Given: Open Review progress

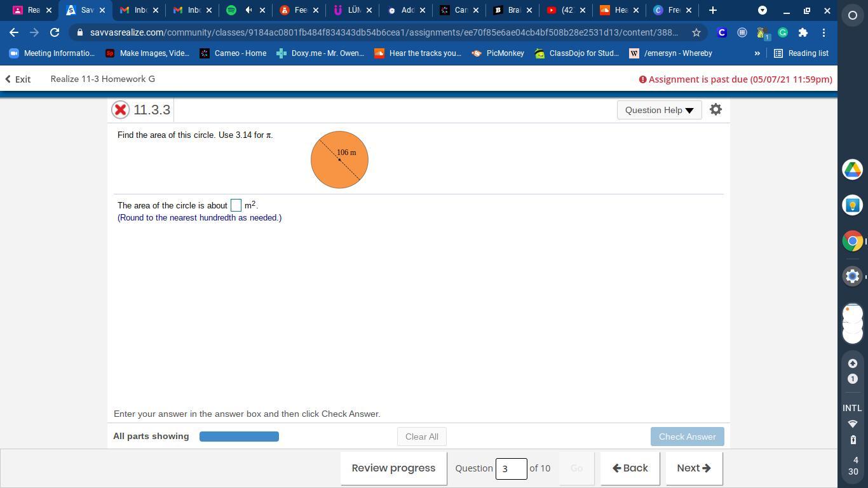Looking at the screenshot, I should click(393, 468).
